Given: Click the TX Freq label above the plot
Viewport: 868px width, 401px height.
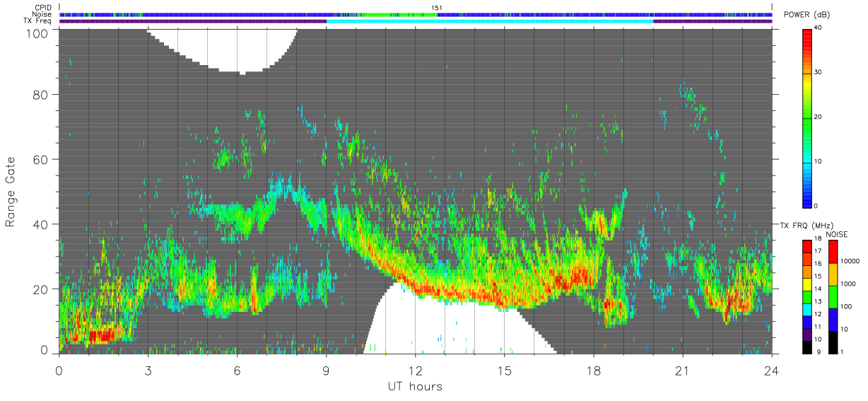Looking at the screenshot, I should pos(38,21).
